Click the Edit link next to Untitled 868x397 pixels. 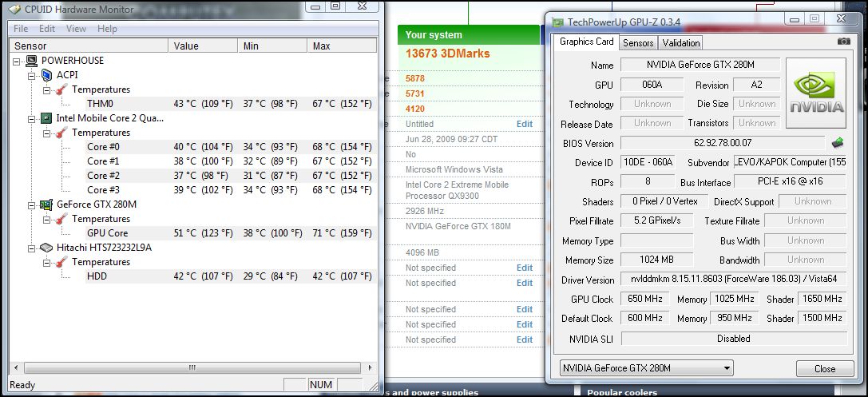click(525, 124)
